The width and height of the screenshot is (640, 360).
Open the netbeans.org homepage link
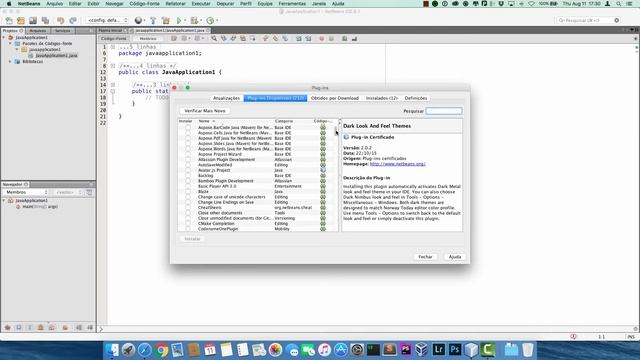pos(398,164)
